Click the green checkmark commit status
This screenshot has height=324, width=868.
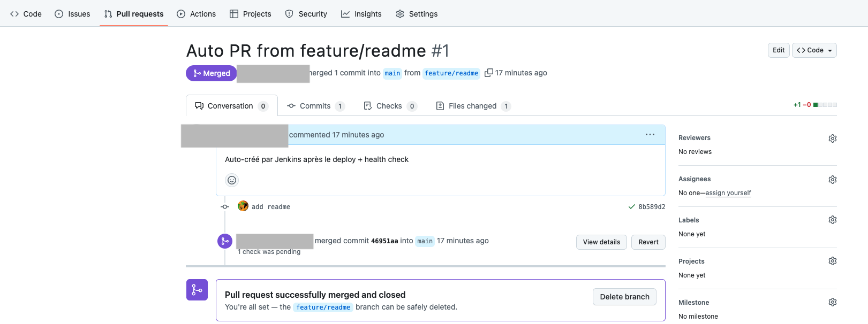coord(632,207)
